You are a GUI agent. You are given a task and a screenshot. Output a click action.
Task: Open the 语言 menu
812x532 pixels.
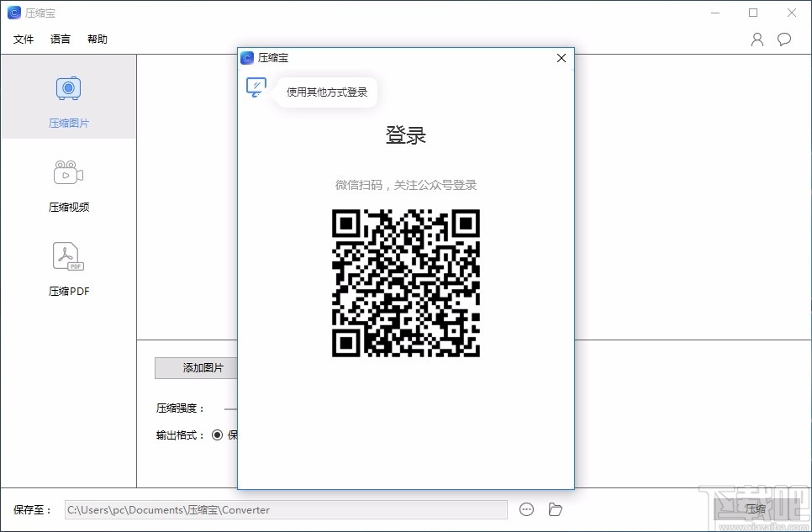coord(60,39)
